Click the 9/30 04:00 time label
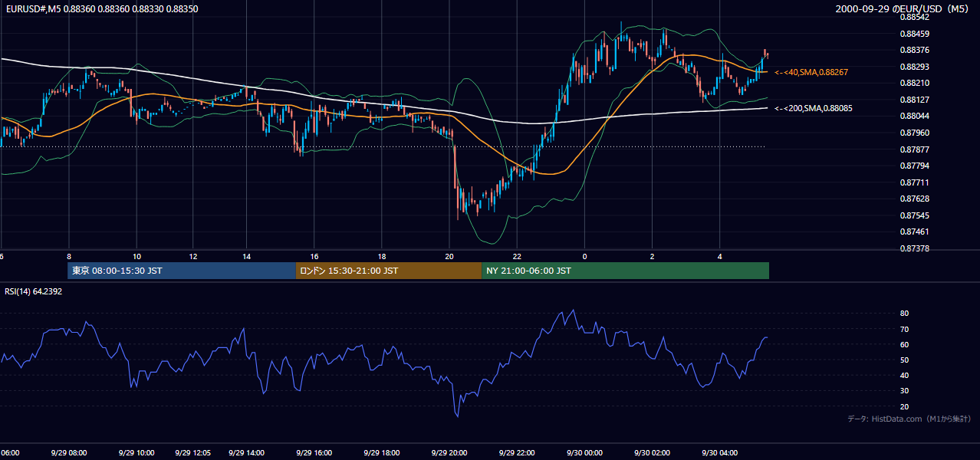The width and height of the screenshot is (980, 460). [719, 453]
